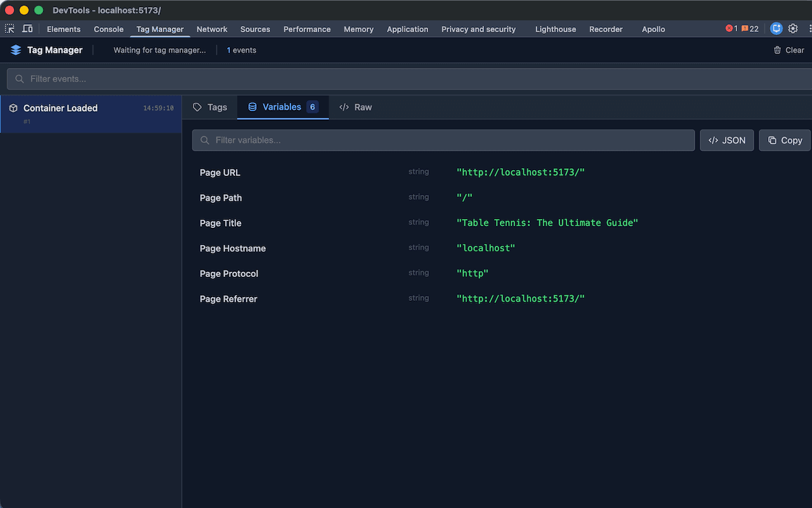812x508 pixels.
Task: Open the Raw tab
Action: coord(356,107)
